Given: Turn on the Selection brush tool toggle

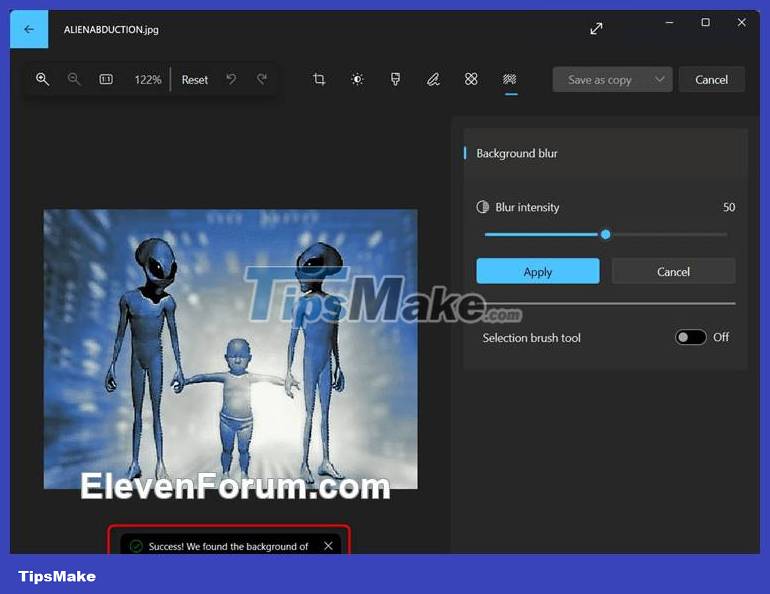Looking at the screenshot, I should click(x=690, y=337).
